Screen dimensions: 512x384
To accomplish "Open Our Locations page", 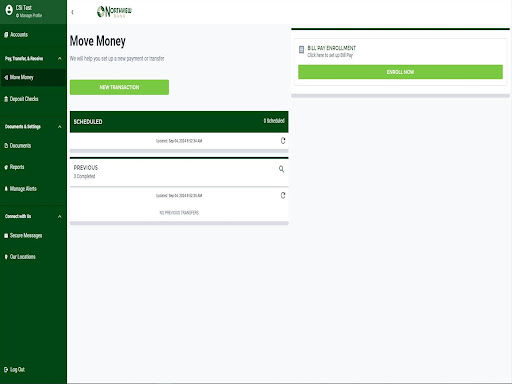I will [x=33, y=257].
